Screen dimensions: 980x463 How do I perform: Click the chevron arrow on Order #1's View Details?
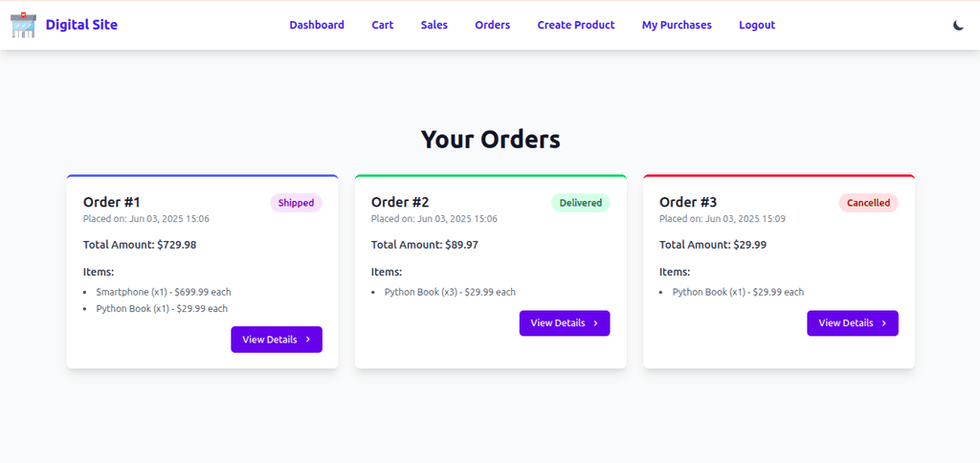[307, 340]
